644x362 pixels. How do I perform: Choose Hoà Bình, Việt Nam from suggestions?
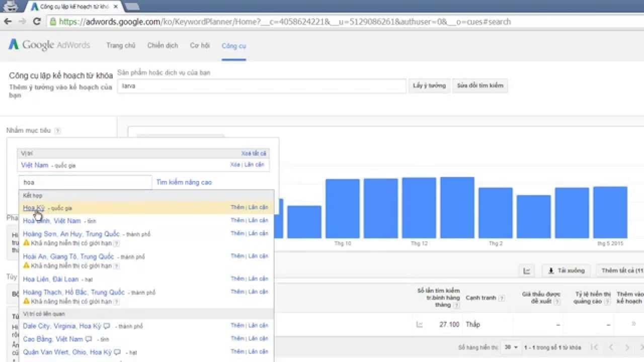pos(52,221)
